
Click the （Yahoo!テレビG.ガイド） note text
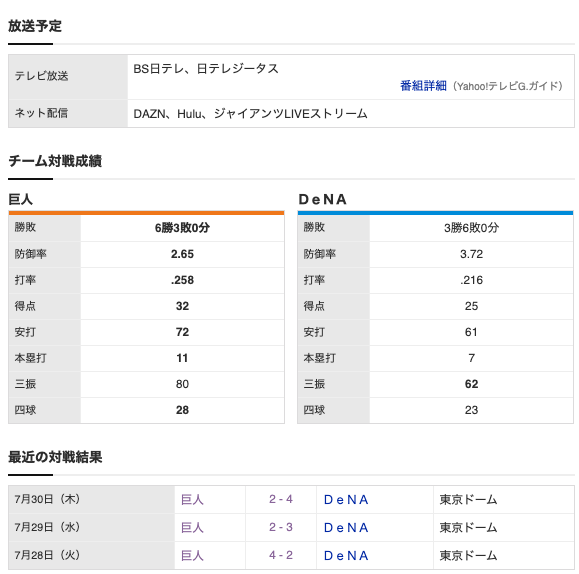click(507, 86)
